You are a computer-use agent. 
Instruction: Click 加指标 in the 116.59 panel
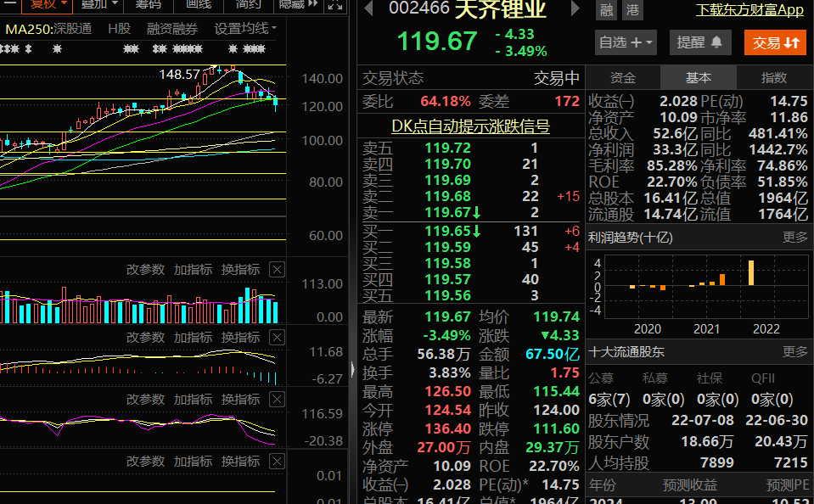(x=193, y=399)
